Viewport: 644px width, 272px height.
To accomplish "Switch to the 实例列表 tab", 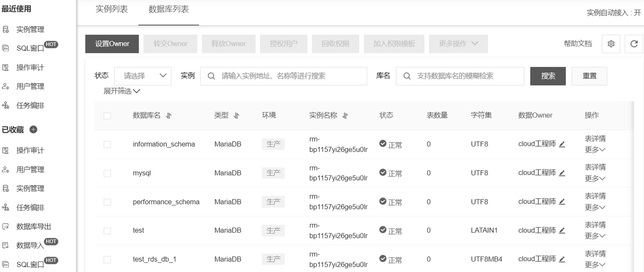I will [x=111, y=9].
